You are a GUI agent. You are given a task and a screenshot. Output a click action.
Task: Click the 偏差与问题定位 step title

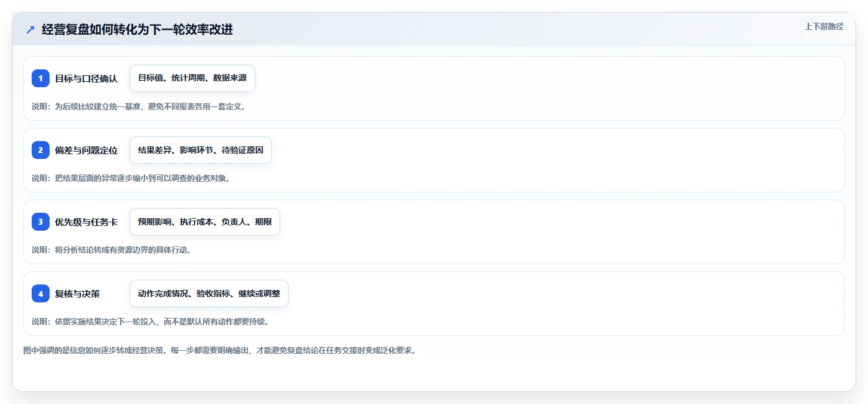click(86, 150)
